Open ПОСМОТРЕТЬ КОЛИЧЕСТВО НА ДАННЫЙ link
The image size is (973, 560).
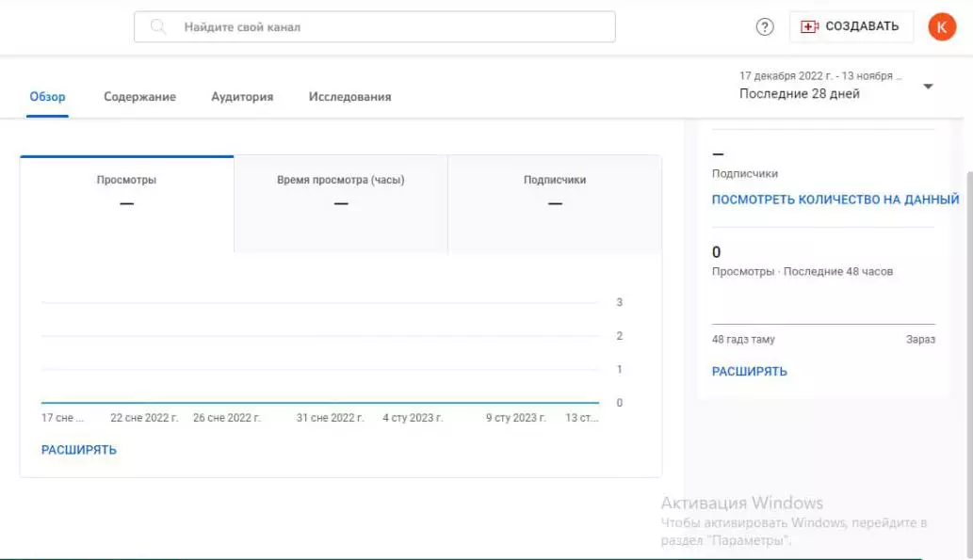click(835, 200)
